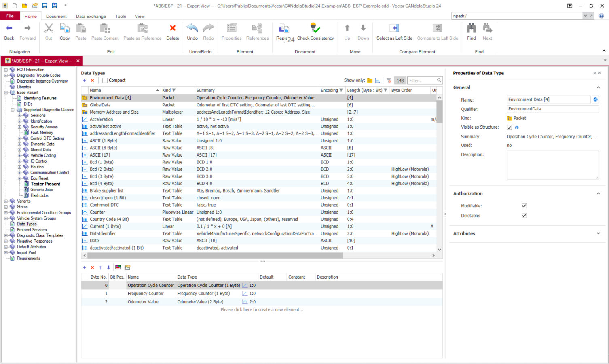
Task: Show only simple types via chart filter icon
Action: coord(378,80)
